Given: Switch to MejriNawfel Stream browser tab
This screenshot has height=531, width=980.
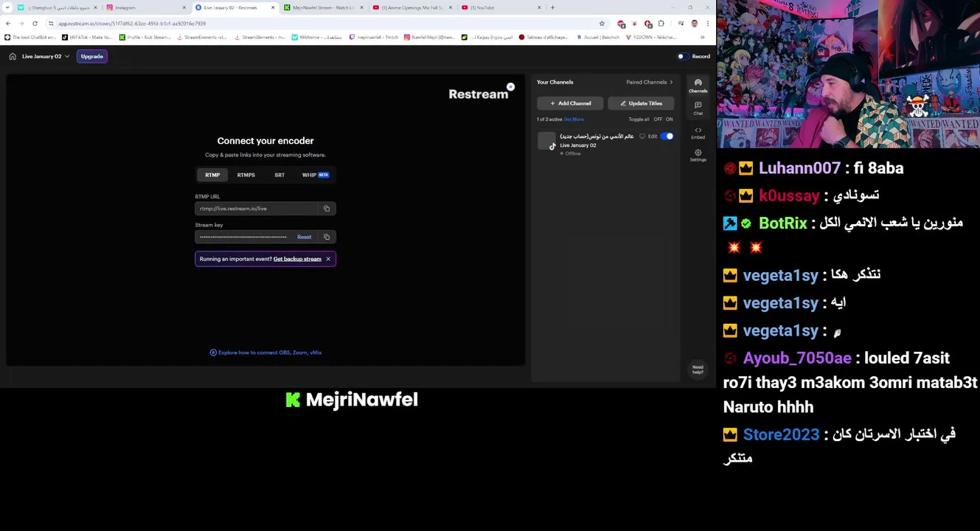Looking at the screenshot, I should coord(322,7).
